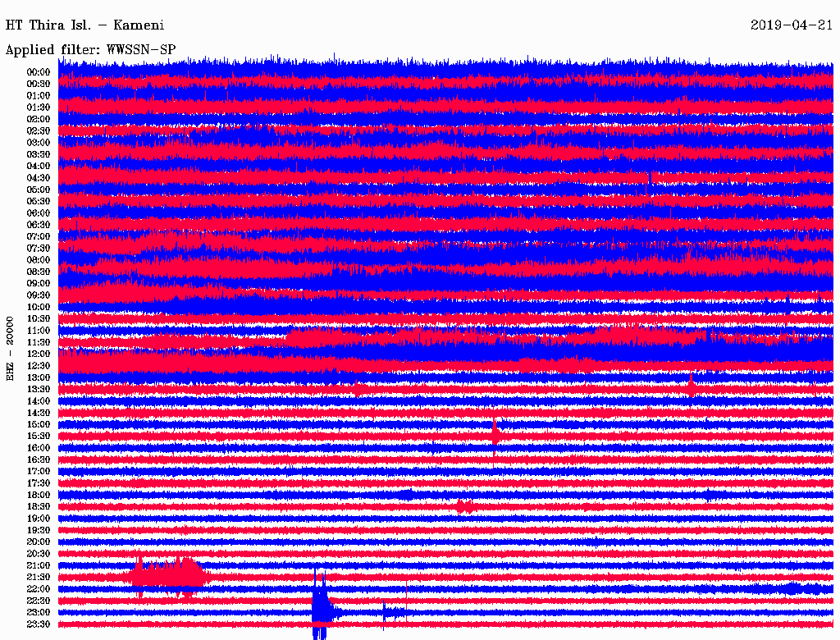The height and width of the screenshot is (640, 840).
Task: Click the 14:30 time label
Action: [x=39, y=414]
